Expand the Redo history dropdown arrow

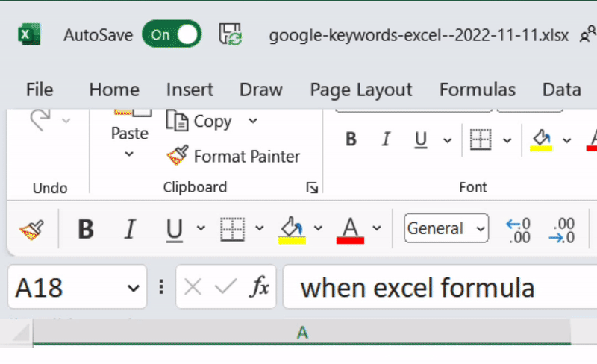click(66, 121)
